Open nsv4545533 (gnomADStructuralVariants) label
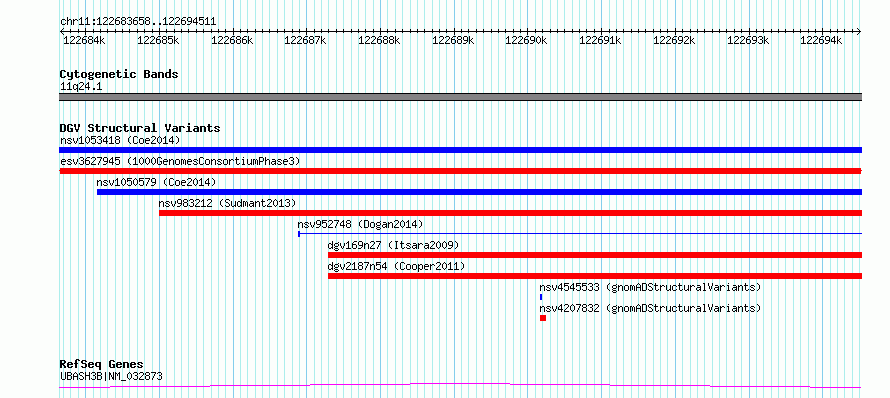The image size is (890, 398). click(x=650, y=287)
